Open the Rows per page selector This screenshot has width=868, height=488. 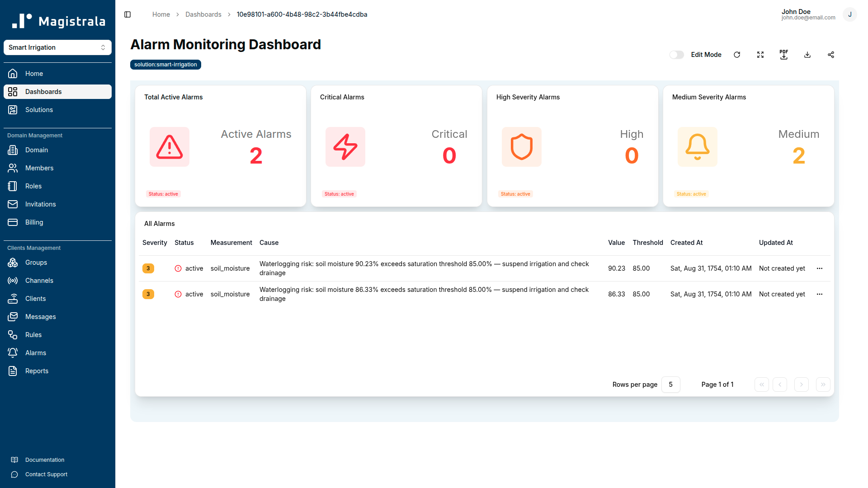[671, 385]
